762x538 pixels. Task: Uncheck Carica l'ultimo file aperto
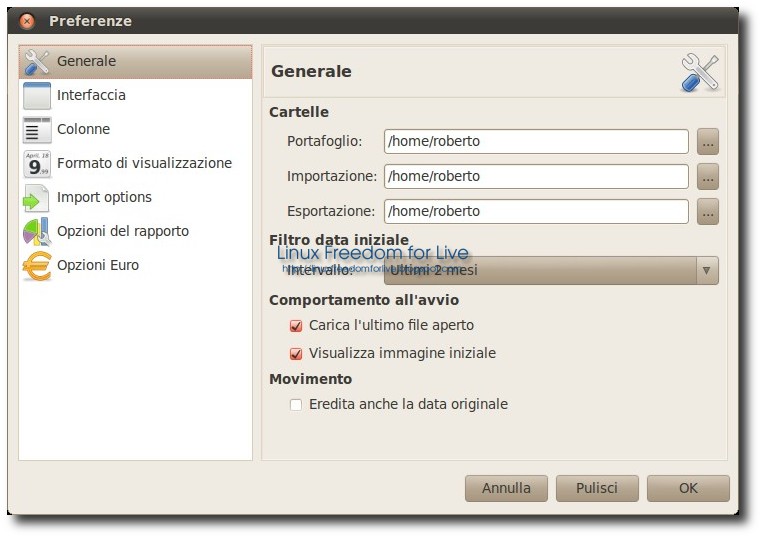296,326
